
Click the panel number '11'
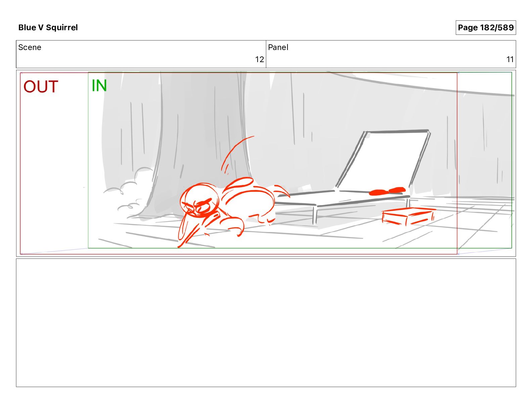510,59
